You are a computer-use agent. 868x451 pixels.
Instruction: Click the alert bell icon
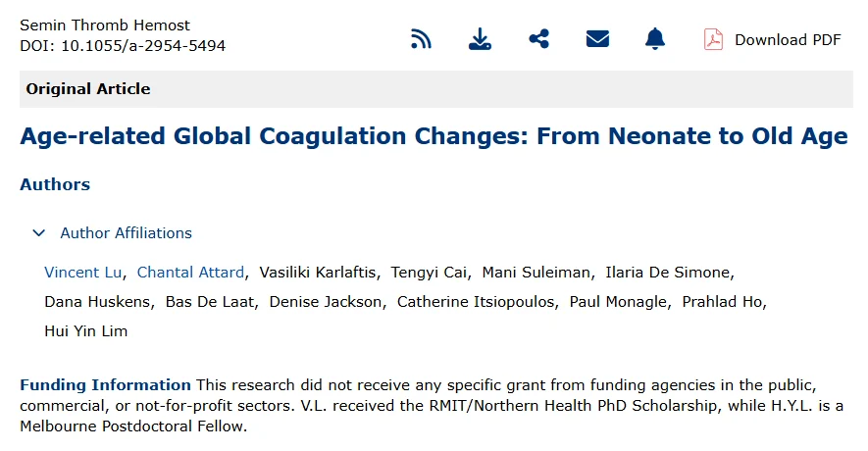click(655, 39)
